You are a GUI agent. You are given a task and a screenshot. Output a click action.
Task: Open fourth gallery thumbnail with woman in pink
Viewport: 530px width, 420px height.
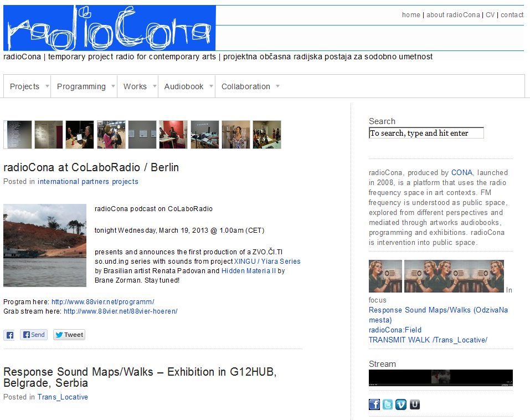(x=111, y=135)
